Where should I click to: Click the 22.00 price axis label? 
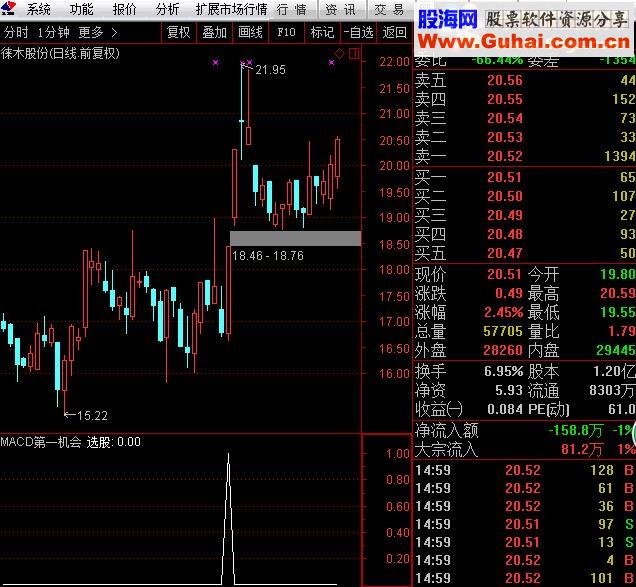coord(394,62)
